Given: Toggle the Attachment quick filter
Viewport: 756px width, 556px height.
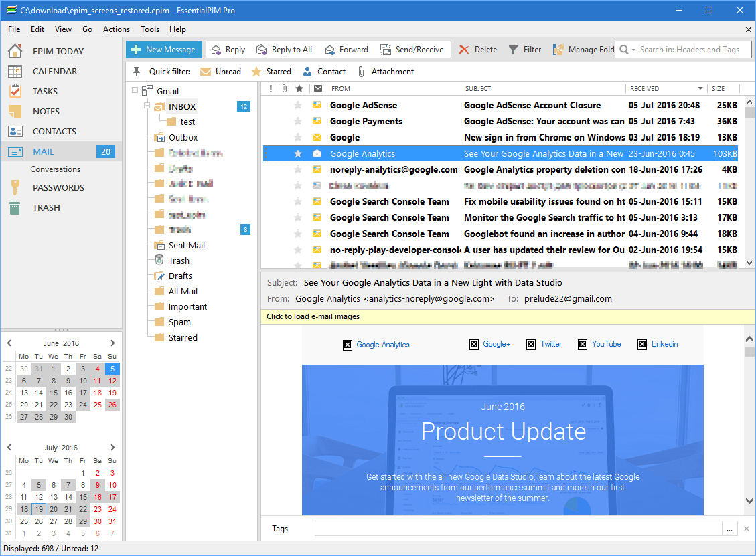Looking at the screenshot, I should (x=386, y=72).
